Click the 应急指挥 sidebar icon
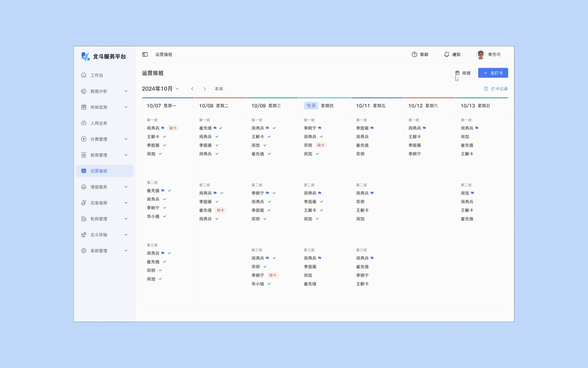588x368 pixels. tap(84, 203)
